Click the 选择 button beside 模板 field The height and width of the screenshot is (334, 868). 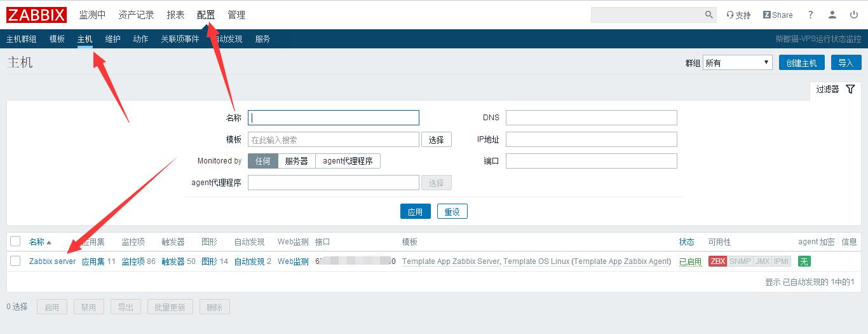(436, 139)
